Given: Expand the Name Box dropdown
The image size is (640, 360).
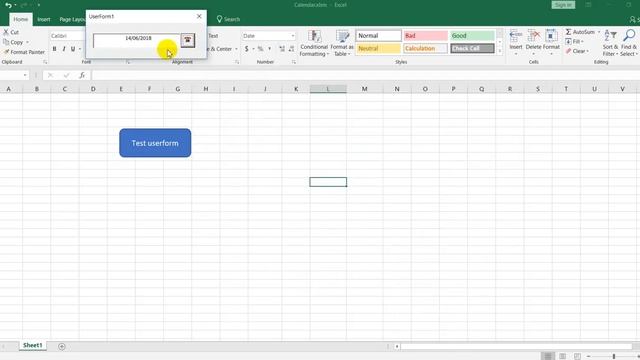Looking at the screenshot, I should pos(25,76).
